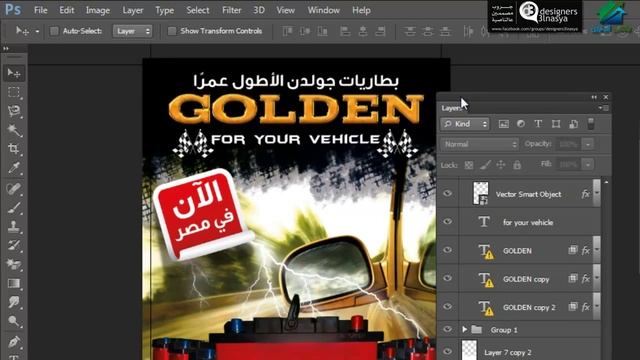Click Lock image pixels brush icon
640x360 pixels.
[x=485, y=165]
